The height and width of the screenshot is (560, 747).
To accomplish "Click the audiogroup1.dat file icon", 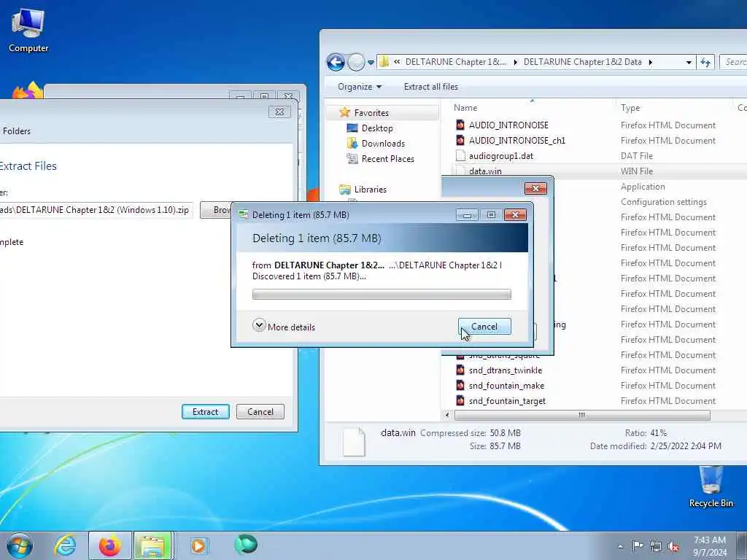I will tap(460, 156).
